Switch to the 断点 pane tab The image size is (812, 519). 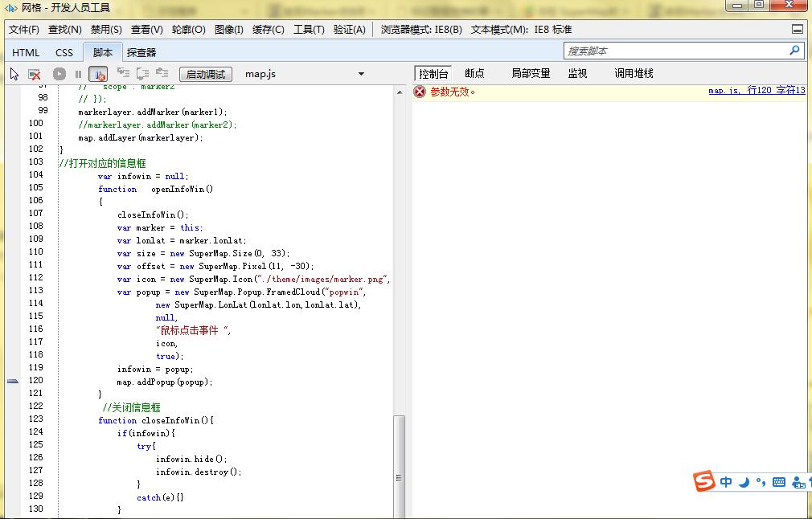click(474, 73)
